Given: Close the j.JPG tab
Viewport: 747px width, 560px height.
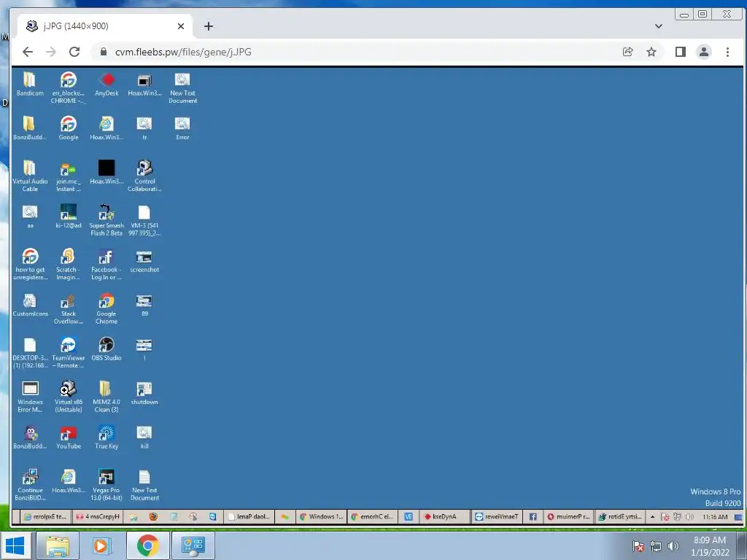Looking at the screenshot, I should (x=181, y=26).
